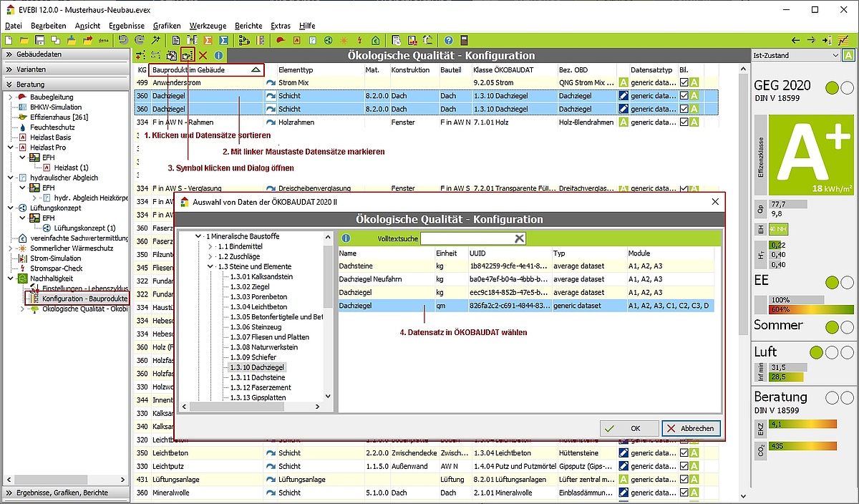Image resolution: width=859 pixels, height=504 pixels.
Task: Click the calculator icon in the toolbar
Action: coord(464,40)
